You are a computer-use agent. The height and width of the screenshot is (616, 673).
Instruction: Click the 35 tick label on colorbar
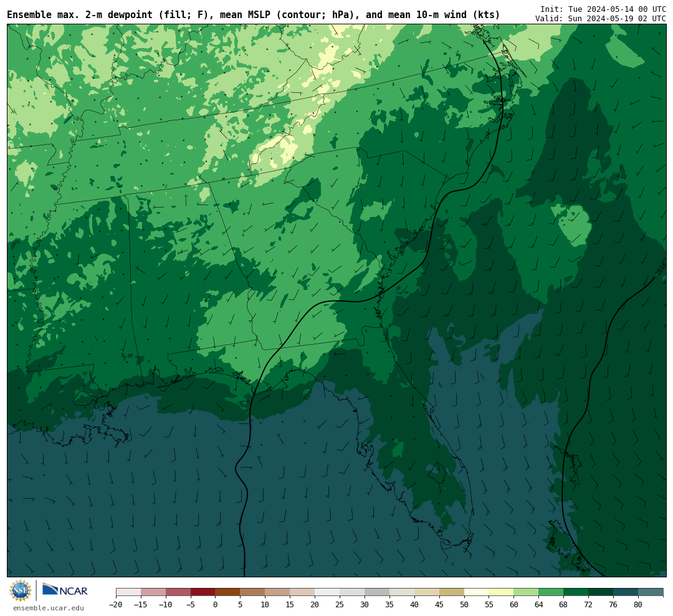pyautogui.click(x=389, y=604)
